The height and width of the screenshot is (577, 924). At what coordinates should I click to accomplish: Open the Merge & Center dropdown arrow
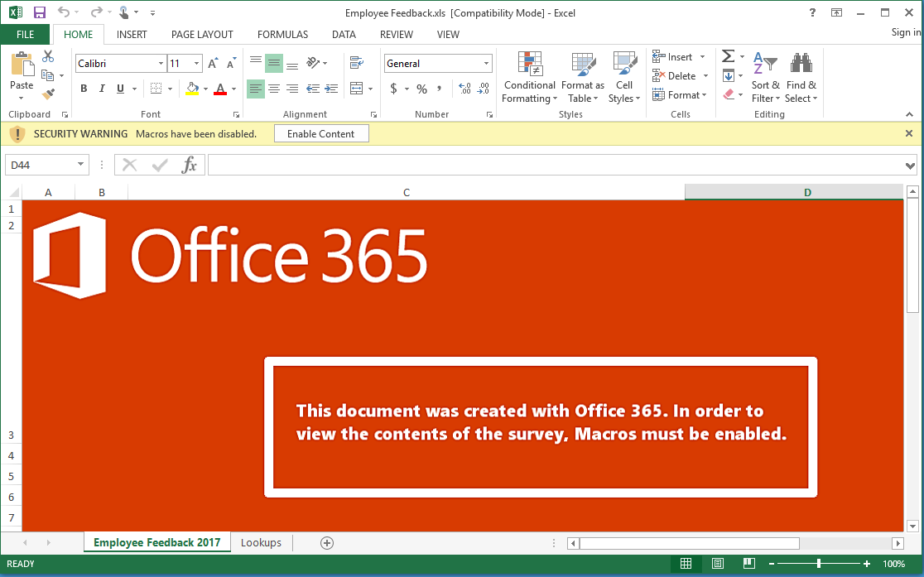pyautogui.click(x=371, y=89)
